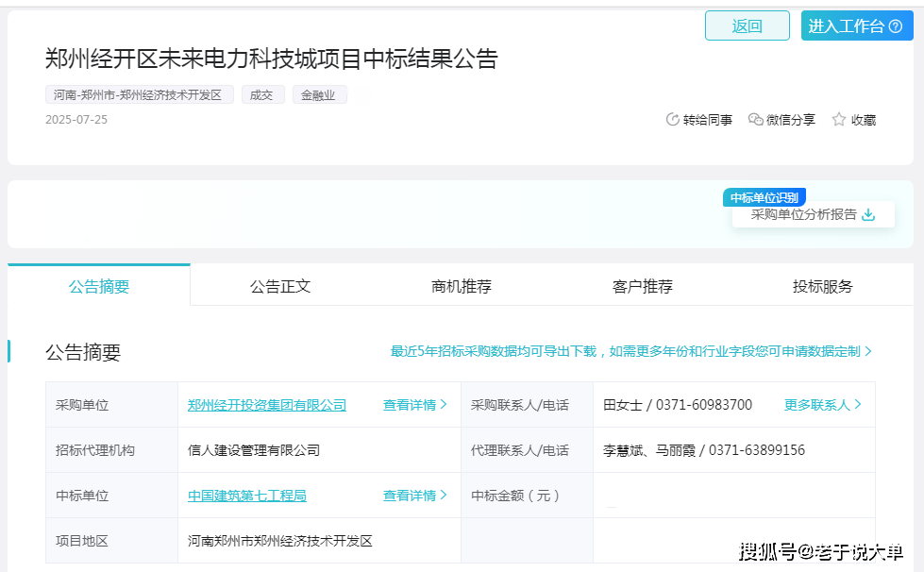Open the 公告摘要 tab
The width and height of the screenshot is (924, 572).
point(99,286)
